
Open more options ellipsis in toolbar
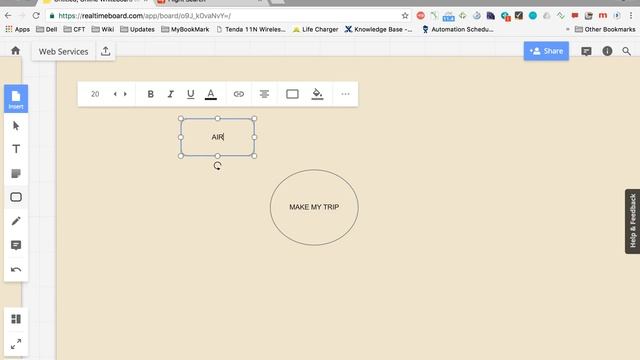tap(345, 94)
